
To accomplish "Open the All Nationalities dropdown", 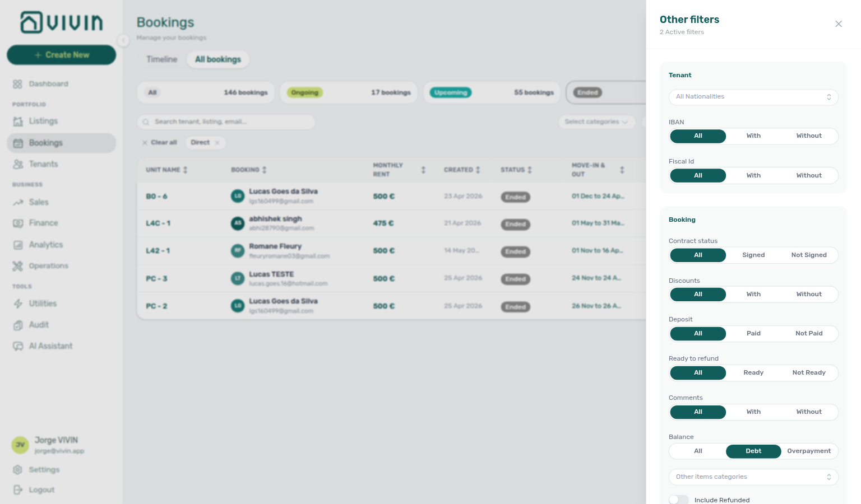I will (x=753, y=97).
